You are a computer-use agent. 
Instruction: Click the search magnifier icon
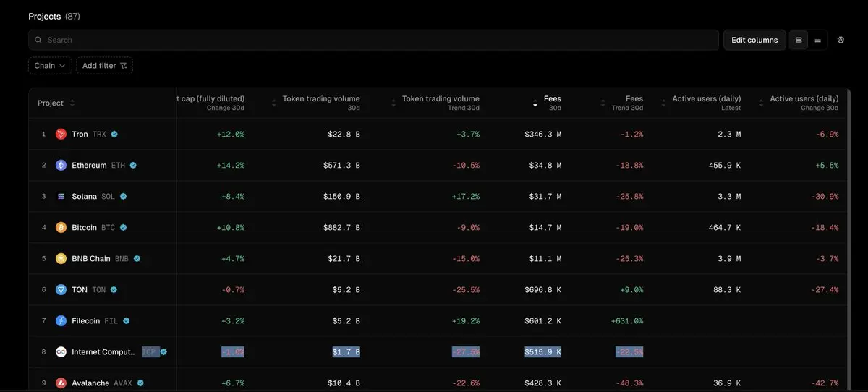[x=38, y=40]
